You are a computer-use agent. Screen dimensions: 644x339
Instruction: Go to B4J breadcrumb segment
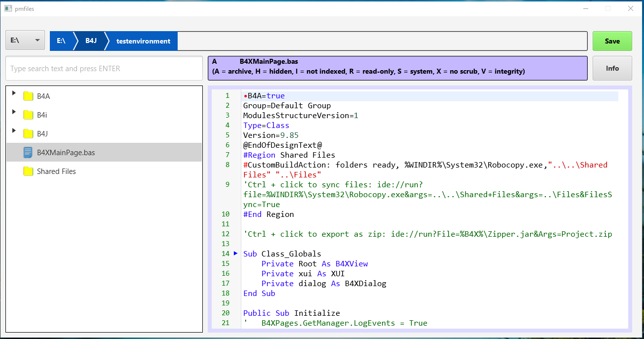pos(91,41)
